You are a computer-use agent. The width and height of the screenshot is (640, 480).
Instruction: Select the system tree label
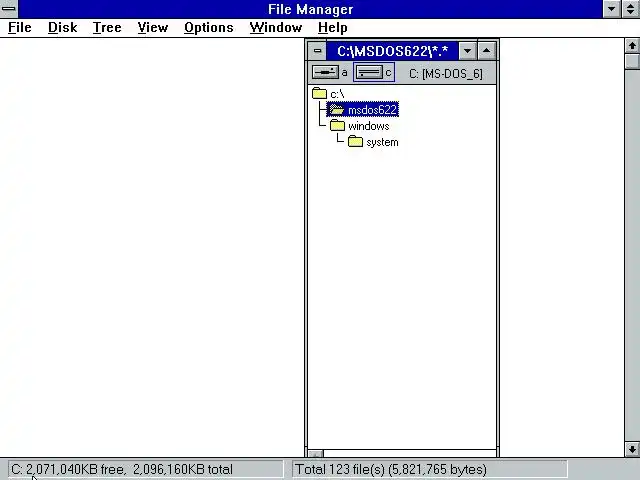(x=382, y=142)
